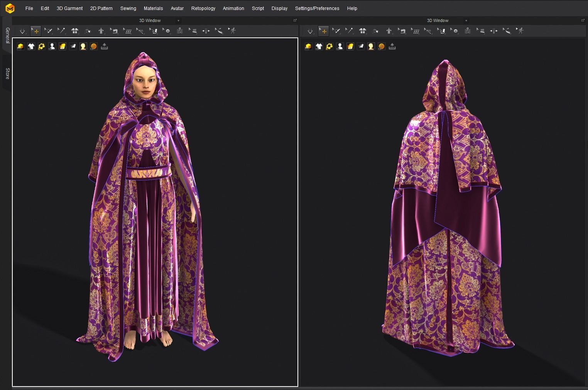Select the Zipper tool
This screenshot has height=390, width=588.
(180, 31)
